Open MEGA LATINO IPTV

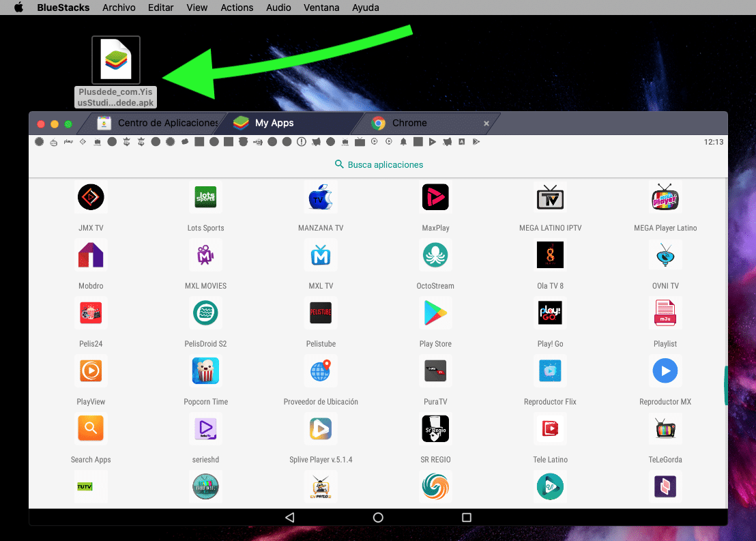pos(550,197)
